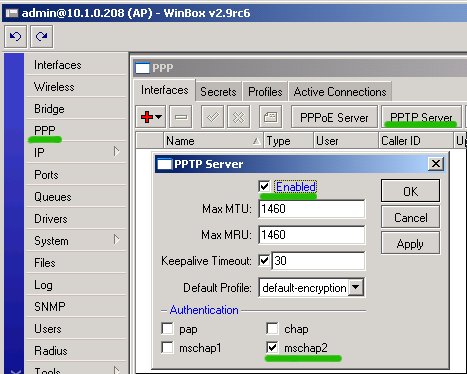This screenshot has height=374, width=467.
Task: Click the Disable X icon
Action: [238, 117]
